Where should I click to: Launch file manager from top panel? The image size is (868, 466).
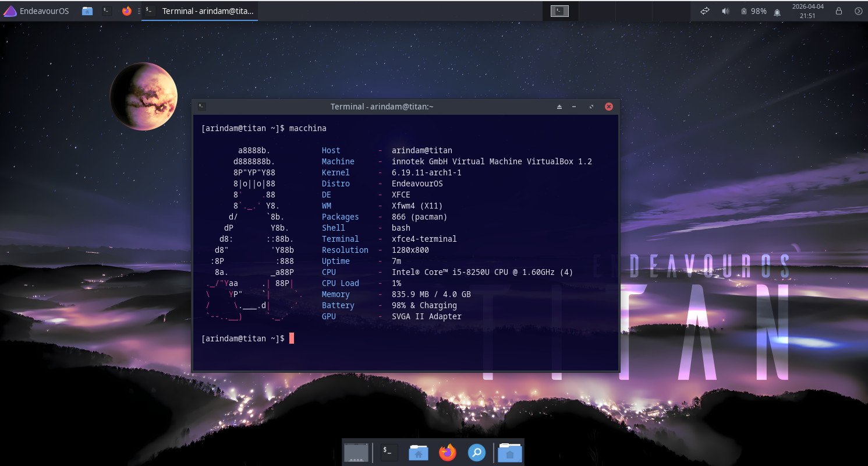click(87, 11)
